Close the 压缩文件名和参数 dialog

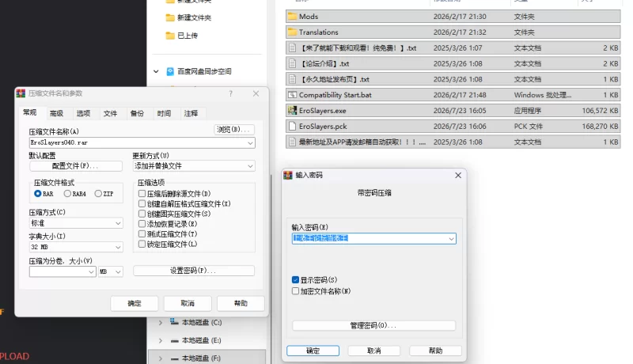pos(256,93)
